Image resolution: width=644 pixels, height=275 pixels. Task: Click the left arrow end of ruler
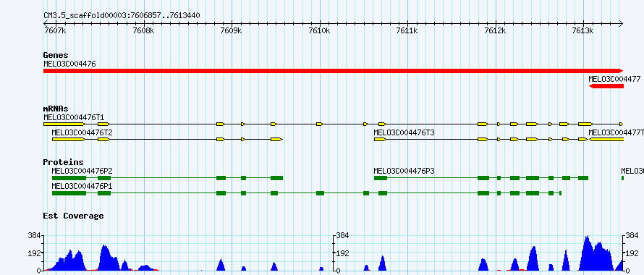tap(46, 23)
